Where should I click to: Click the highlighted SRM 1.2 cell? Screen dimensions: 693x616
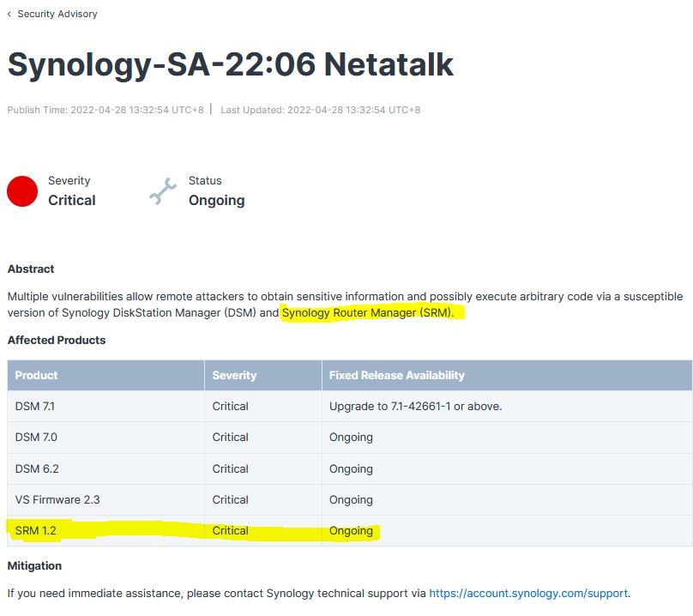[x=36, y=530]
